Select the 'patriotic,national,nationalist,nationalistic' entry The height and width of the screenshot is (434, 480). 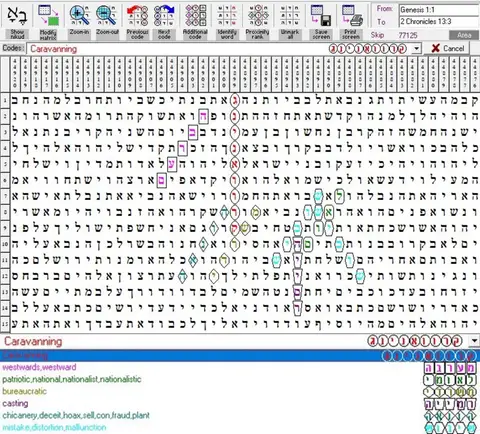coord(72,379)
